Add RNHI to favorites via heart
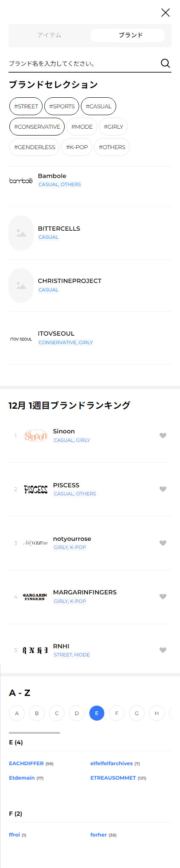 point(163,650)
